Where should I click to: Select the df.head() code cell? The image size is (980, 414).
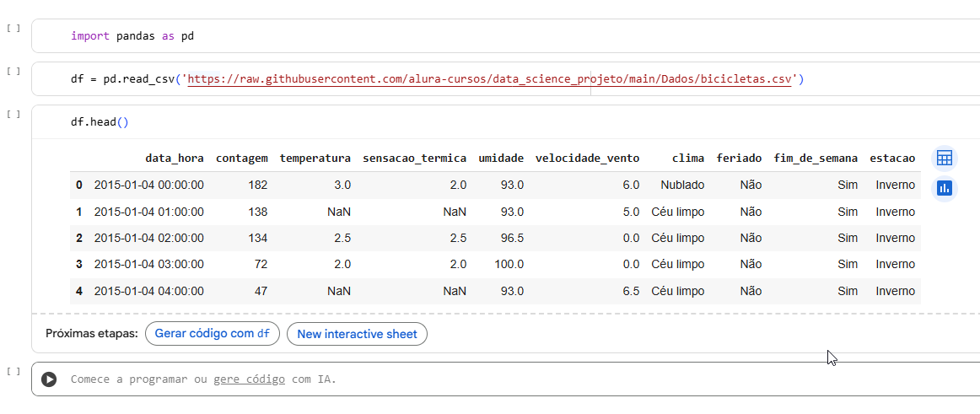tap(506, 122)
